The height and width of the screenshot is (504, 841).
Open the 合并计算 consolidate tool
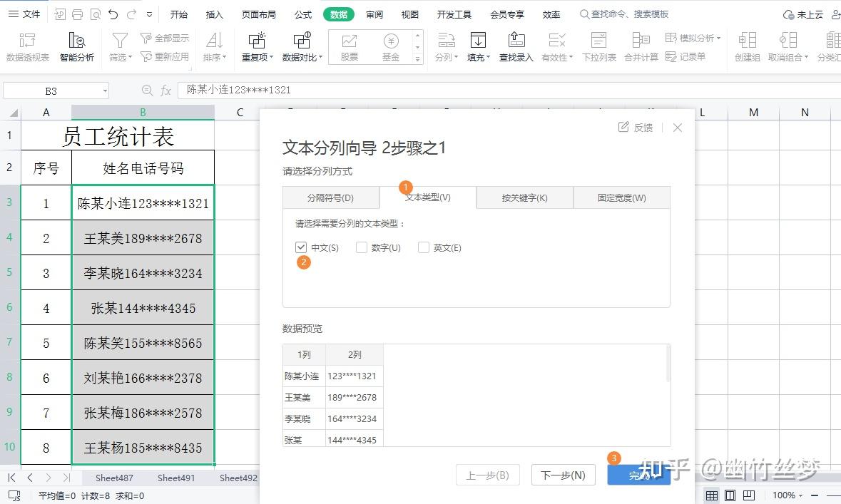point(641,43)
